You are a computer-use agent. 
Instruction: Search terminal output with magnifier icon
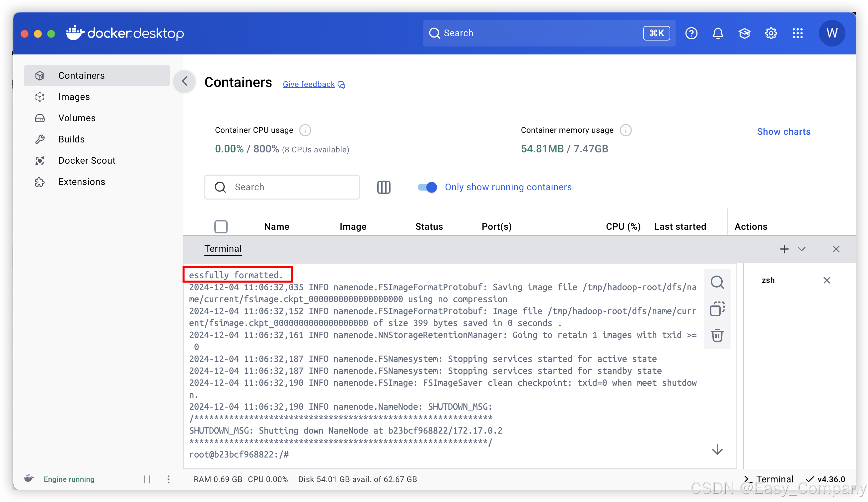[717, 282]
